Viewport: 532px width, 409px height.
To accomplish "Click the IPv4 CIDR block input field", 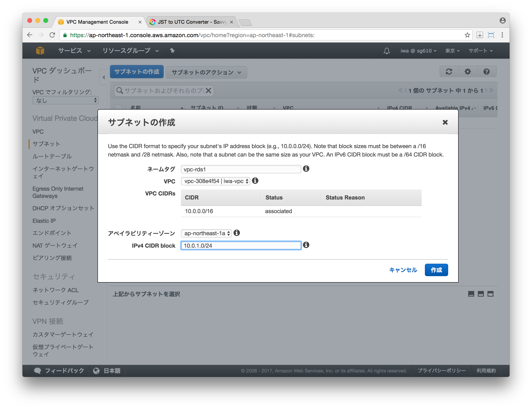I will tap(241, 245).
